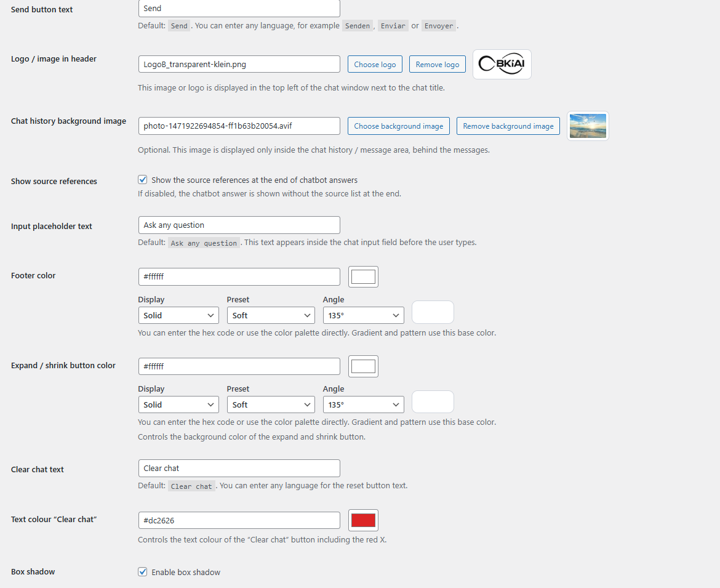Enable the show source references checkbox

(142, 179)
